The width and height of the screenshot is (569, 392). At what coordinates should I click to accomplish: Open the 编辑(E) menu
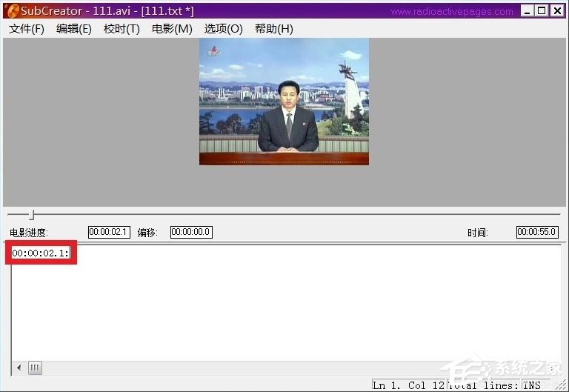74,29
